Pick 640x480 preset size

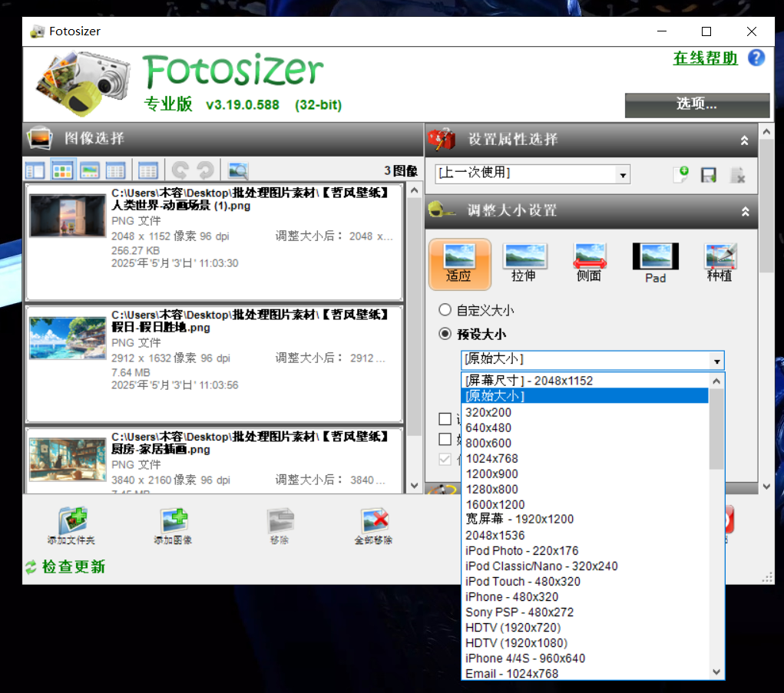[584, 427]
